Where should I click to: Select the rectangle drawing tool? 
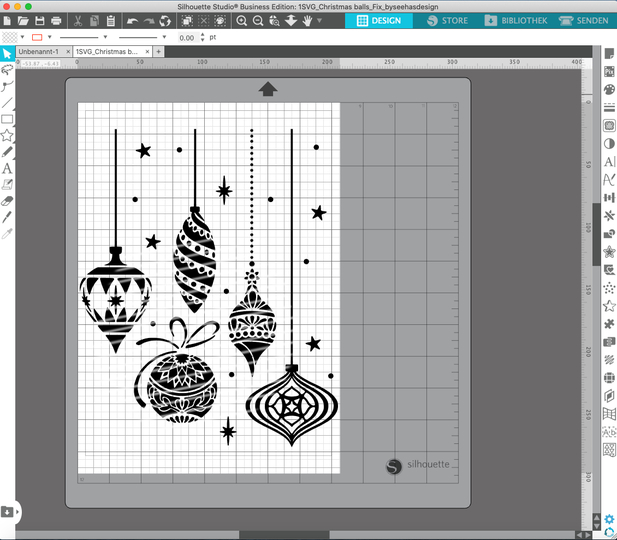[7, 119]
